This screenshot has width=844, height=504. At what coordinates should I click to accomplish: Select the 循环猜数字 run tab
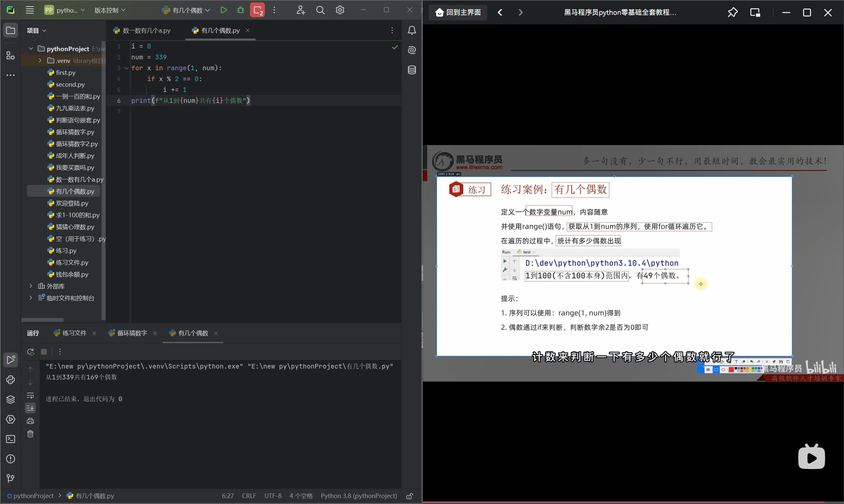(132, 333)
